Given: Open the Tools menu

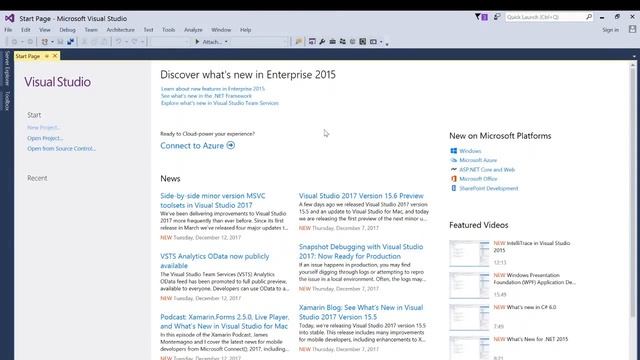Looking at the screenshot, I should pyautogui.click(x=168, y=30).
